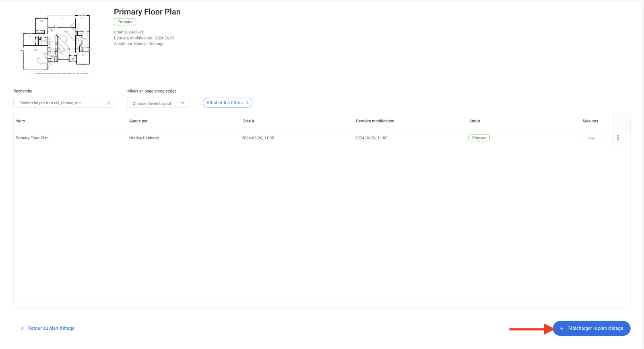644x349 pixels.
Task: Open the three-dot row actions menu
Action: (618, 138)
